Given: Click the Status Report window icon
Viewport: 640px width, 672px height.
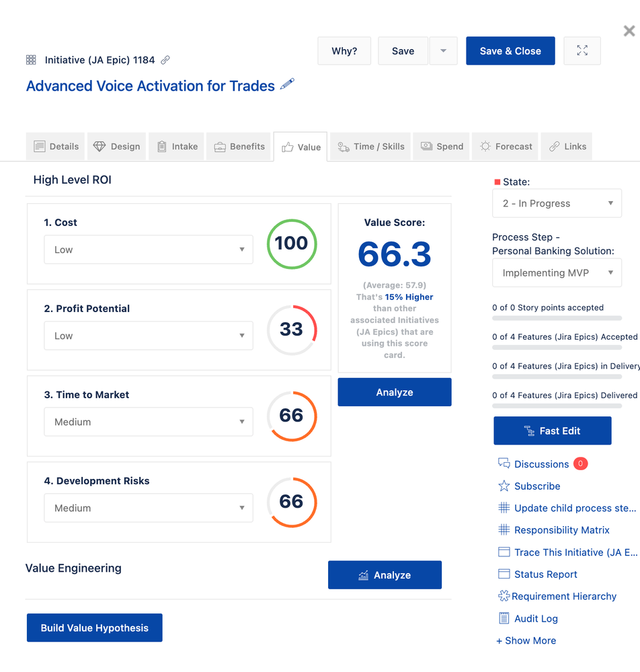Looking at the screenshot, I should pos(504,574).
